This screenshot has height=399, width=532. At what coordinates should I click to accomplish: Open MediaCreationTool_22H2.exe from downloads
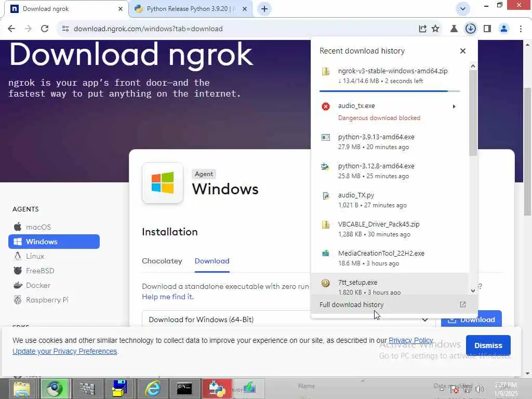click(390, 259)
